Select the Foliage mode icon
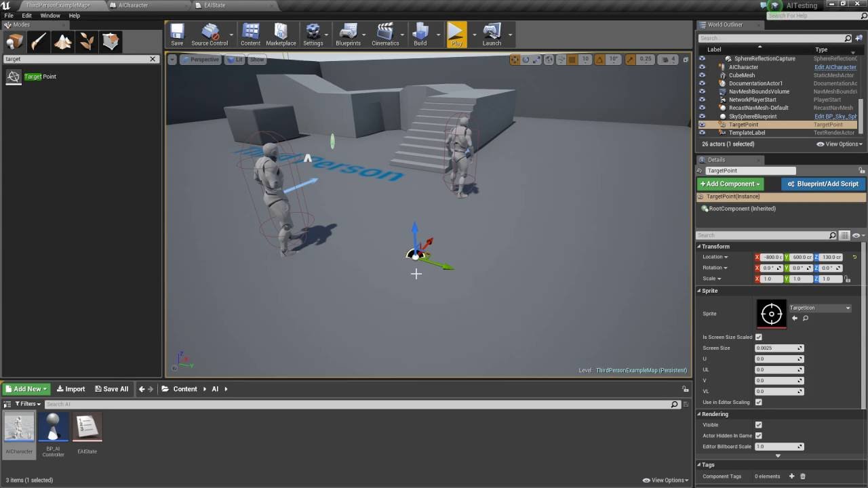The width and height of the screenshot is (868, 488). 87,42
